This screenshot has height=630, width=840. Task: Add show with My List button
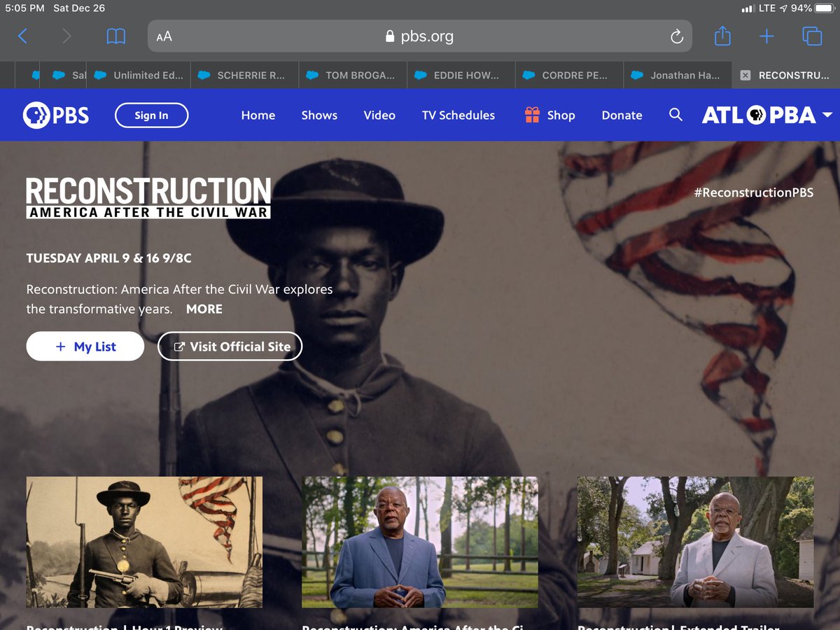[x=85, y=346]
